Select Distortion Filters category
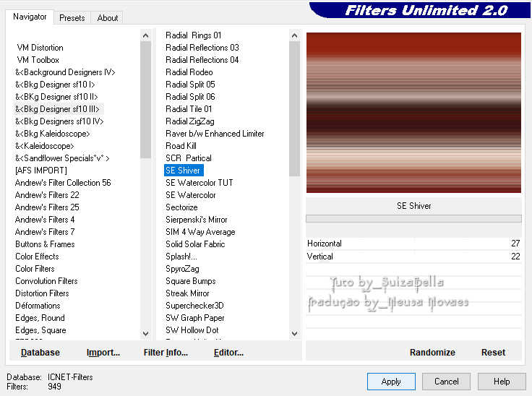The image size is (532, 396). (x=42, y=293)
